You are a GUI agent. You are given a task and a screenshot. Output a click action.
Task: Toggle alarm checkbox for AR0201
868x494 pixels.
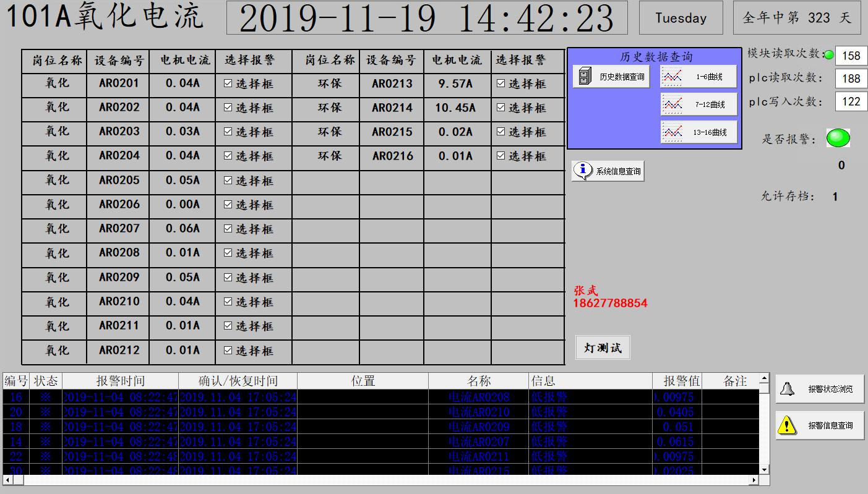click(x=228, y=83)
